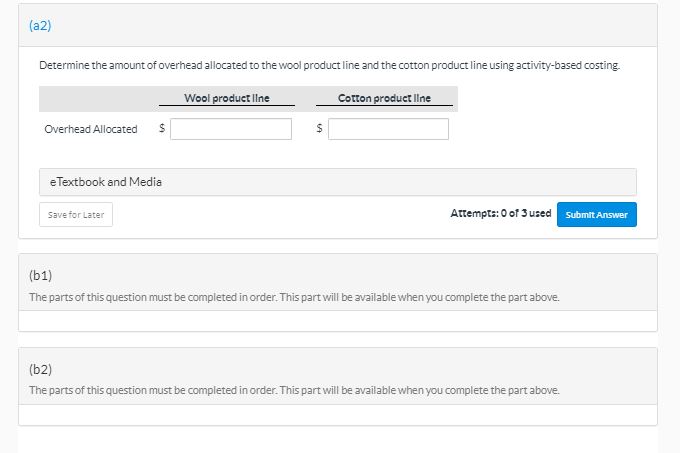Click the locked message under (b1)
This screenshot has height=453, width=680.
(294, 297)
